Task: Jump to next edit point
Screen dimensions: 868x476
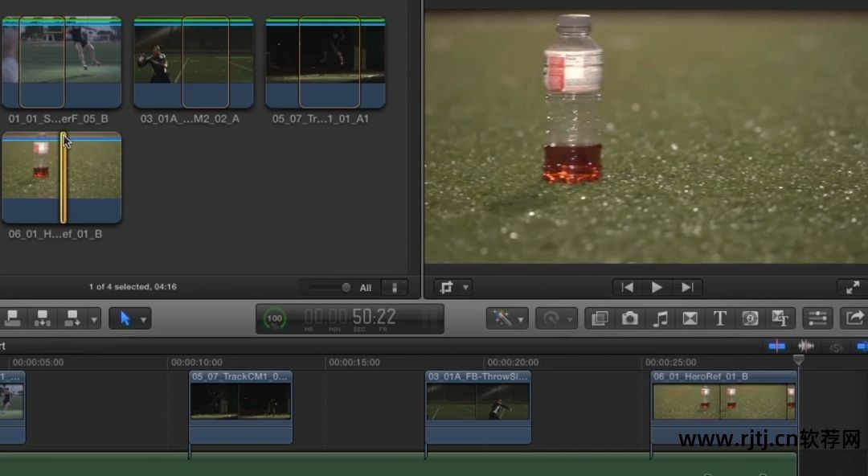Action: [x=687, y=287]
